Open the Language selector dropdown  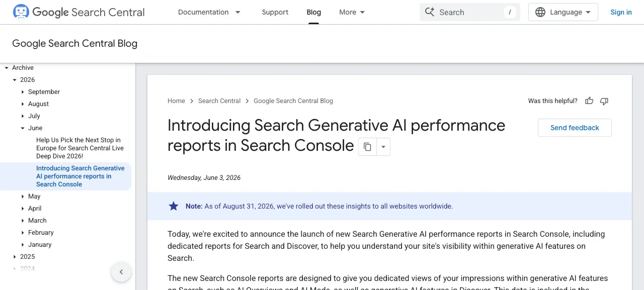[x=563, y=12]
